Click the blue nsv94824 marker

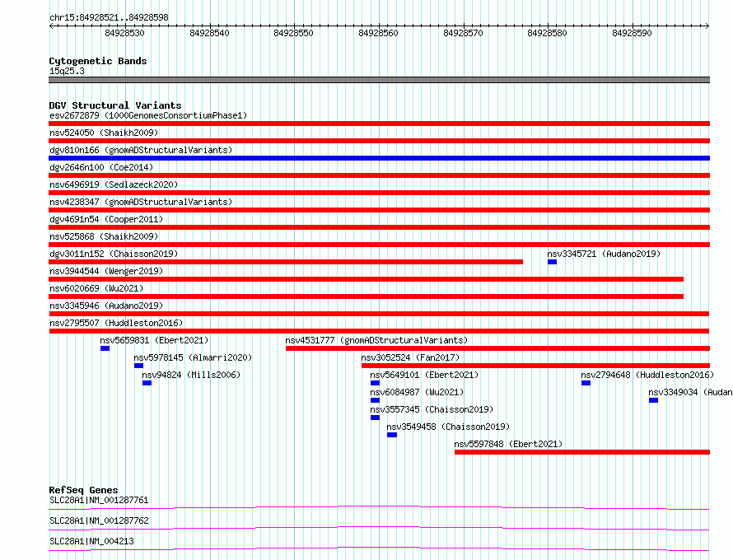pos(147,383)
